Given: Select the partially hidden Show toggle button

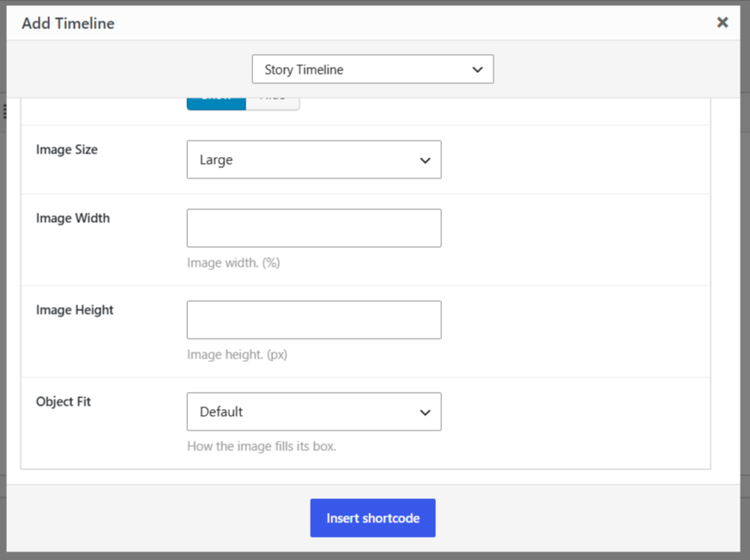Looking at the screenshot, I should pos(216,104).
